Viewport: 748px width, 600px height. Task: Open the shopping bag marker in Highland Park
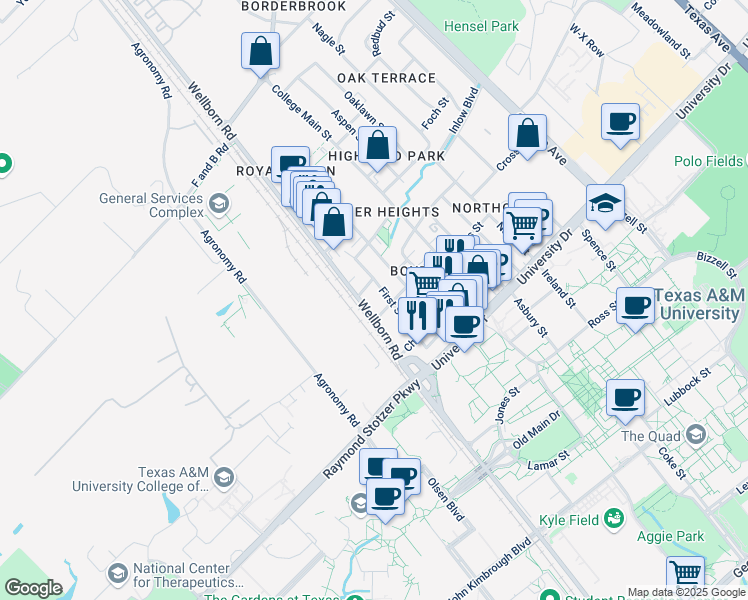pos(377,148)
